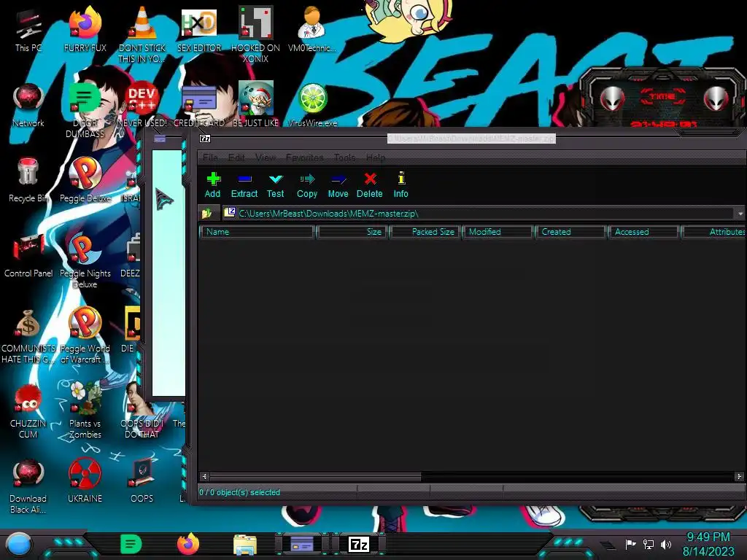Click the Extract toolbar icon

click(244, 184)
